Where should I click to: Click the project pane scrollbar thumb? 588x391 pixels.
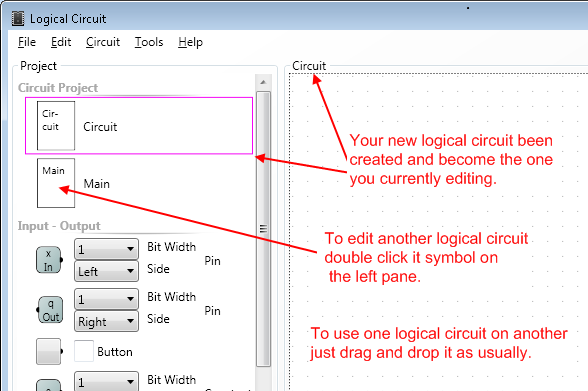[x=263, y=229]
